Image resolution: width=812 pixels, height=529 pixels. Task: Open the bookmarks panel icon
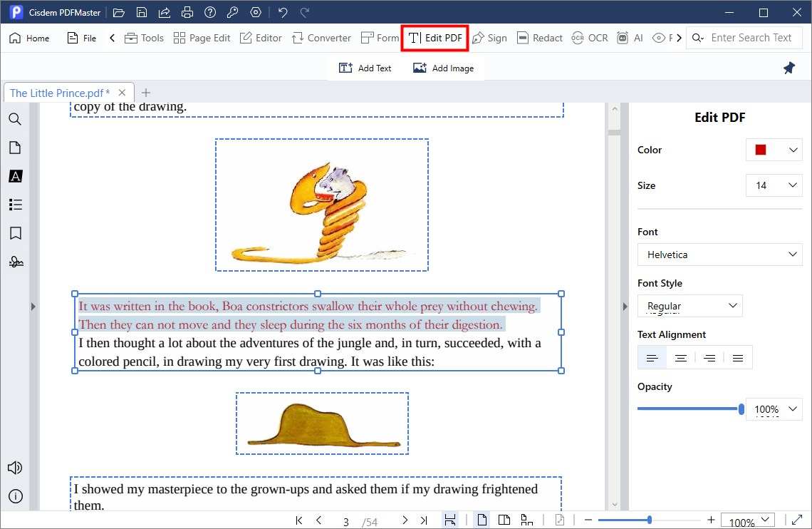(15, 233)
